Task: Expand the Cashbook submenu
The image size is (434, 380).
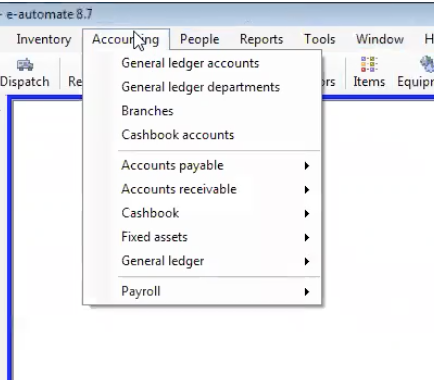Action: pyautogui.click(x=202, y=213)
